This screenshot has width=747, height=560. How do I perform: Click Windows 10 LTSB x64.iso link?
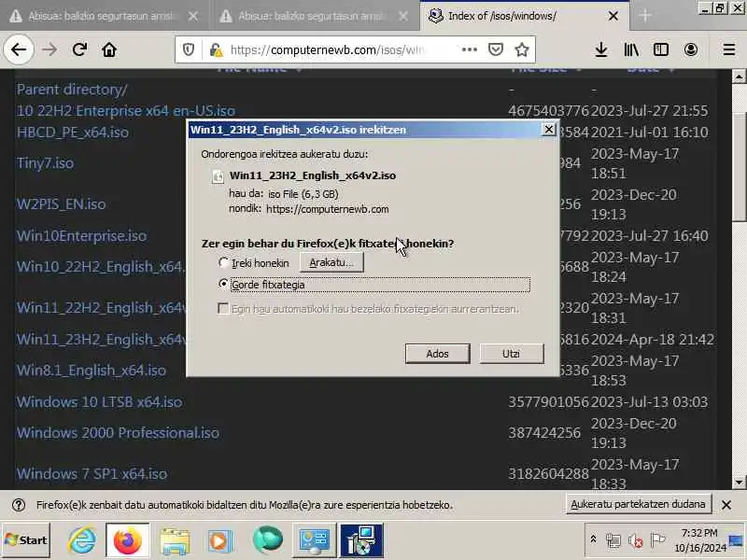(99, 402)
